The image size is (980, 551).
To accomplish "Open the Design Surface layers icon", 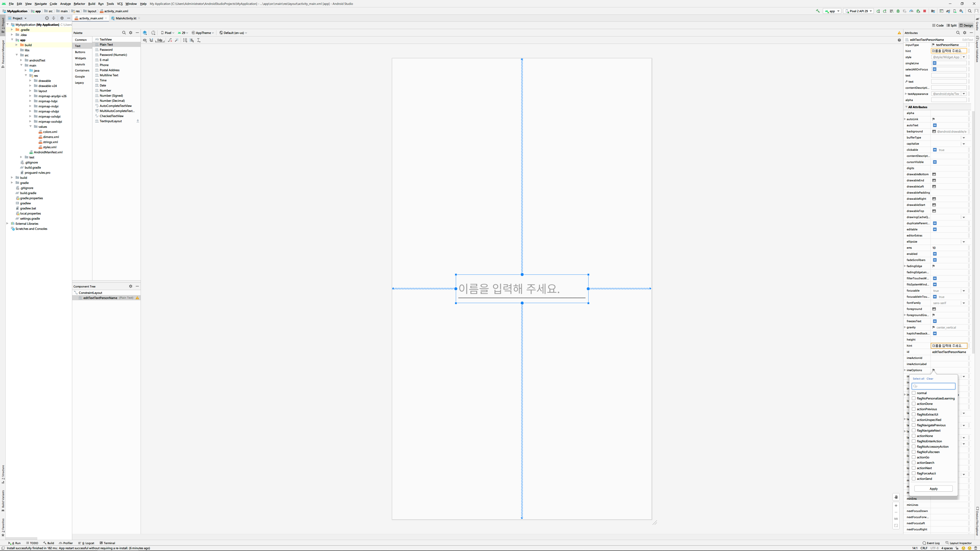I will click(144, 33).
